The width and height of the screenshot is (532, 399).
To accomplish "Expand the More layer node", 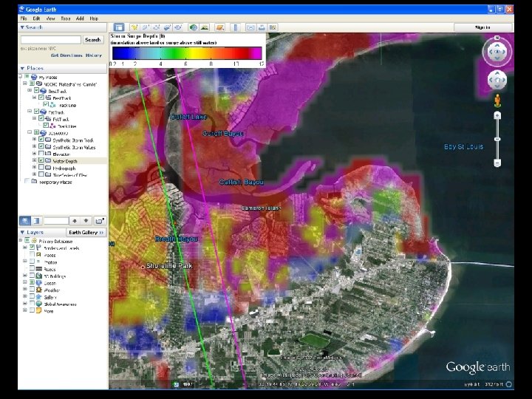I will pos(25,310).
